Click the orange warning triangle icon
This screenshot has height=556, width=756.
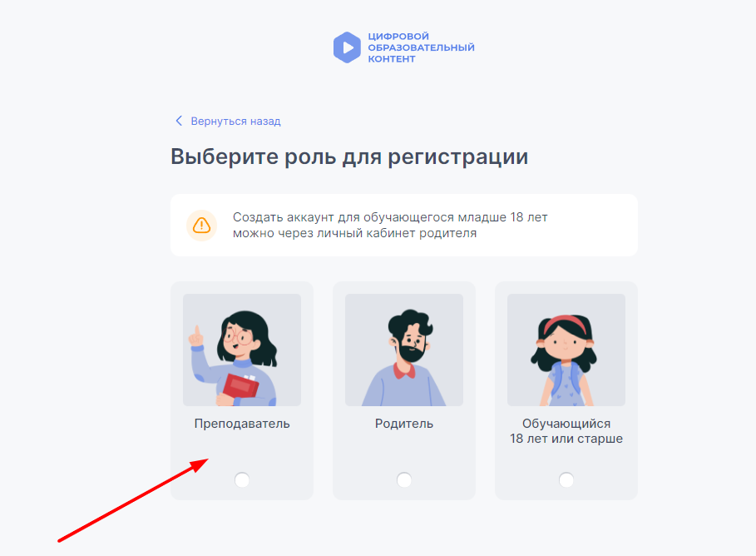(x=201, y=226)
